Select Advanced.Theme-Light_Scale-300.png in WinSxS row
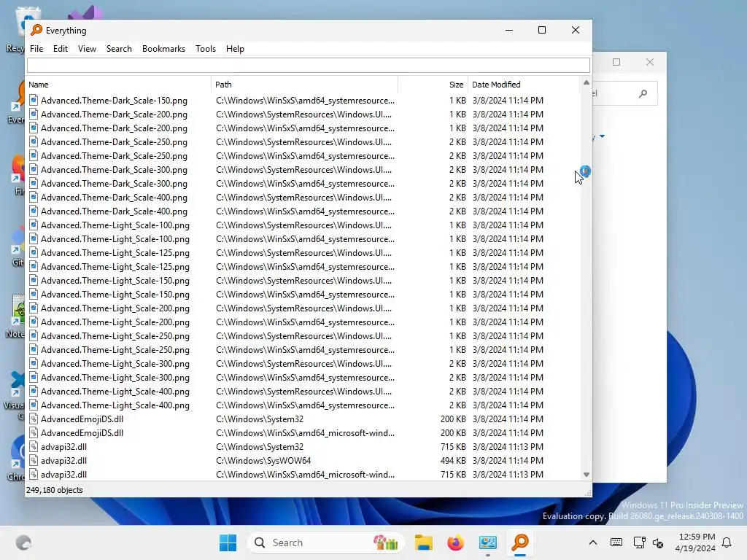 pyautogui.click(x=115, y=377)
